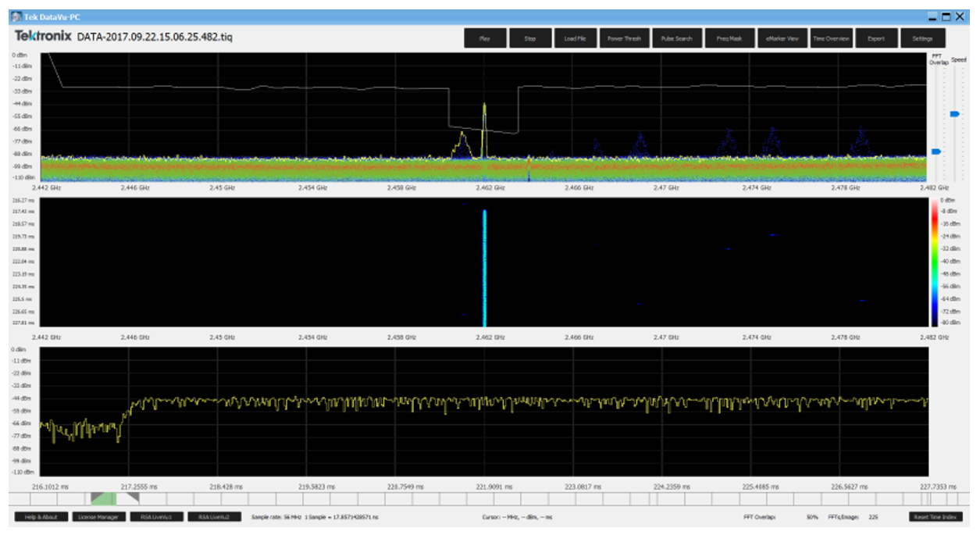Screen dimensions: 980x542
Task: Start a Pulse Search
Action: pos(675,37)
